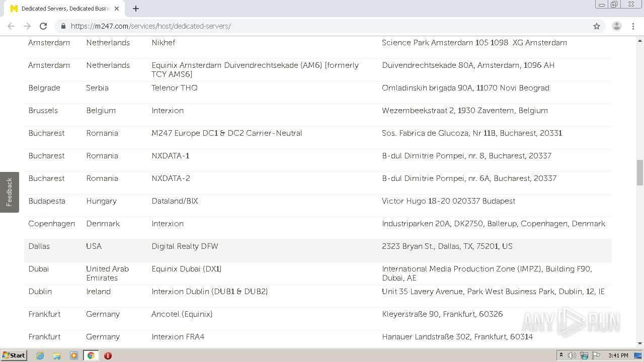Click the volume speaker tray icon
The image size is (644, 362).
572,355
